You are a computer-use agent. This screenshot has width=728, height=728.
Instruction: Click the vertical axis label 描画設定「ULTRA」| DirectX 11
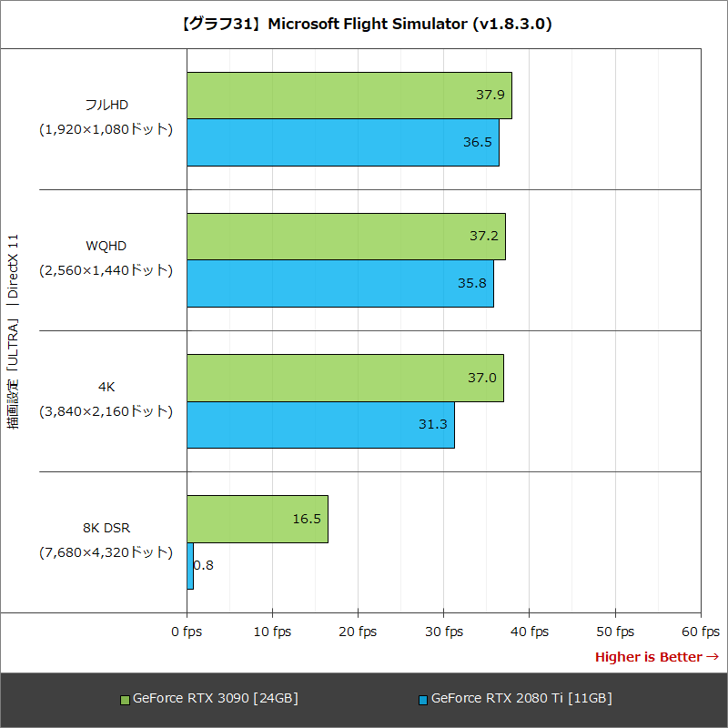(13, 331)
